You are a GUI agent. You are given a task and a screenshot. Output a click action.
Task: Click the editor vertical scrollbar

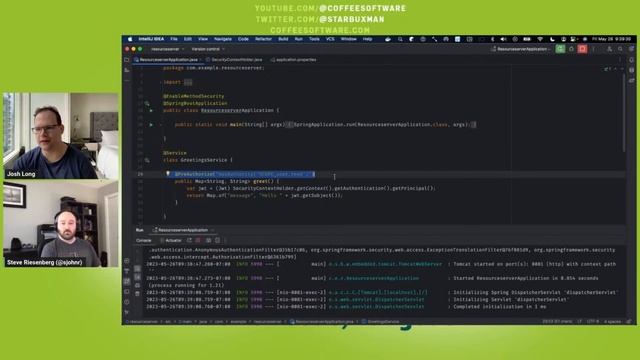point(623,112)
